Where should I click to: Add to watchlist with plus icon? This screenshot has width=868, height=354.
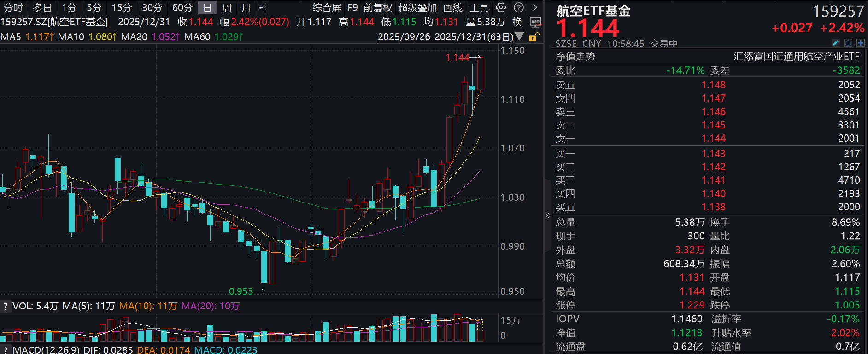(860, 43)
